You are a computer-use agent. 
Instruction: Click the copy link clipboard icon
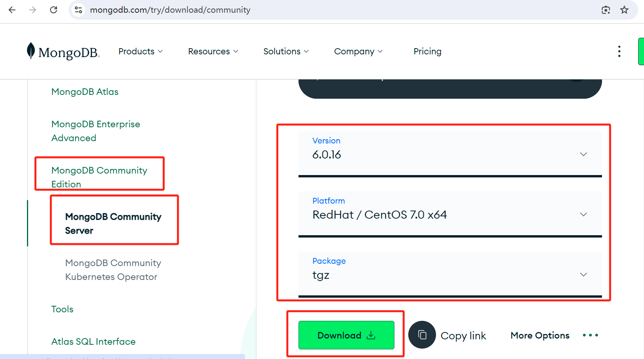(x=422, y=335)
